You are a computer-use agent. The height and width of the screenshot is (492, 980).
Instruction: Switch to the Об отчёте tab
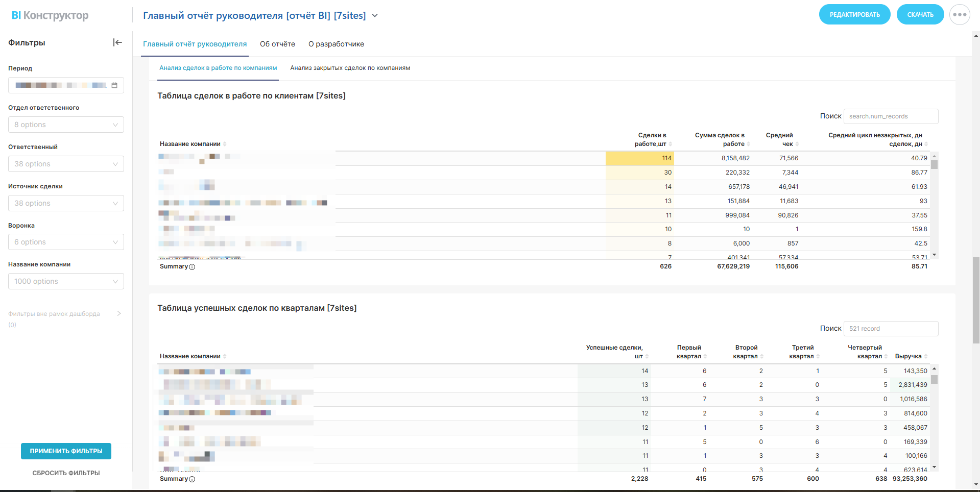(x=277, y=44)
